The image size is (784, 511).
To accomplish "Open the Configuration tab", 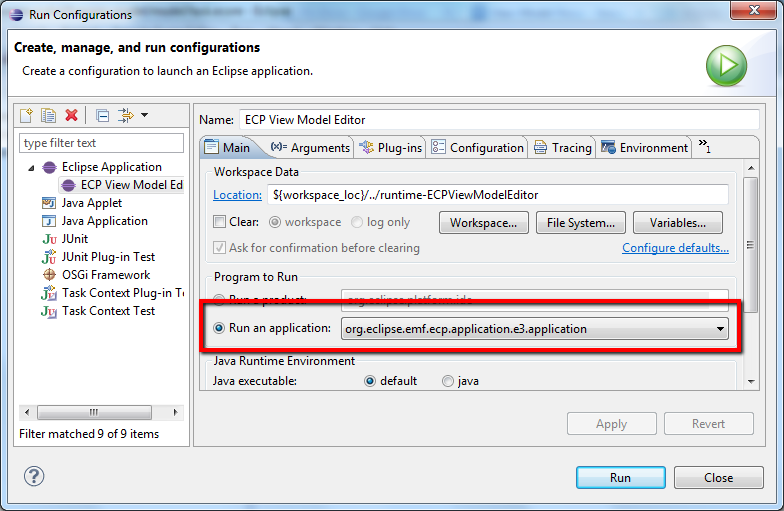I will click(477, 148).
